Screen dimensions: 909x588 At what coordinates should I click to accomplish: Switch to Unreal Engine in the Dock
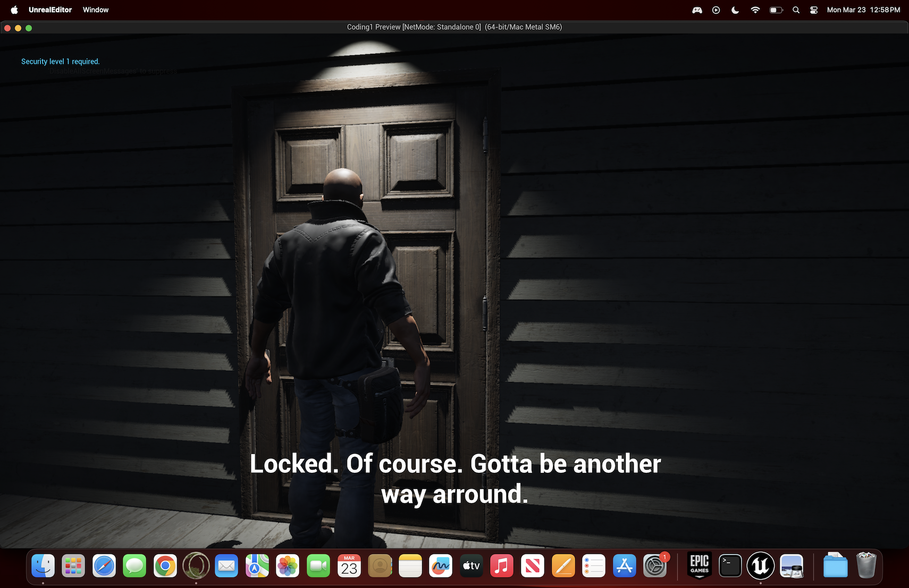[761, 566]
